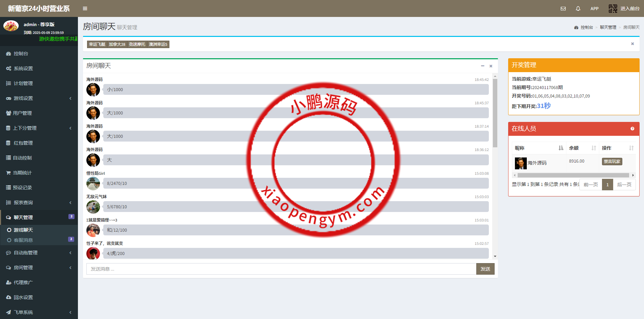Image resolution: width=644 pixels, height=319 pixels.
Task: Click the 禁言玩家 mute button
Action: click(x=612, y=162)
